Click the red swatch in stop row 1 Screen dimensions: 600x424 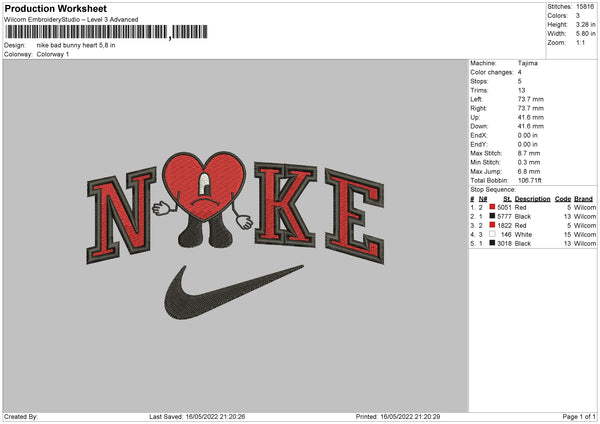(x=492, y=207)
